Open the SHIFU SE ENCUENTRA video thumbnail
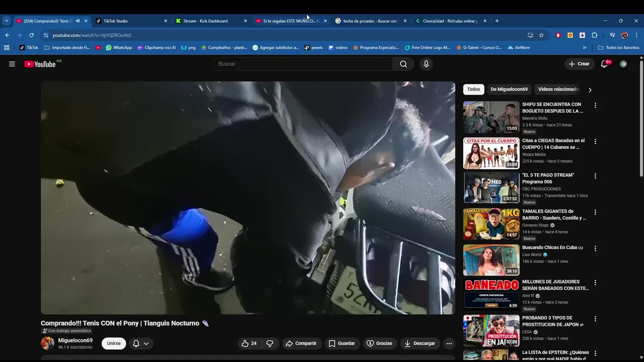This screenshot has width=644, height=362. [x=491, y=117]
